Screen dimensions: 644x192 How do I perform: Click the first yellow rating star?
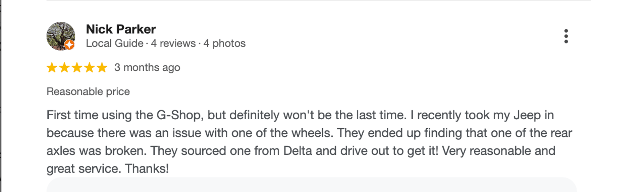(52, 68)
